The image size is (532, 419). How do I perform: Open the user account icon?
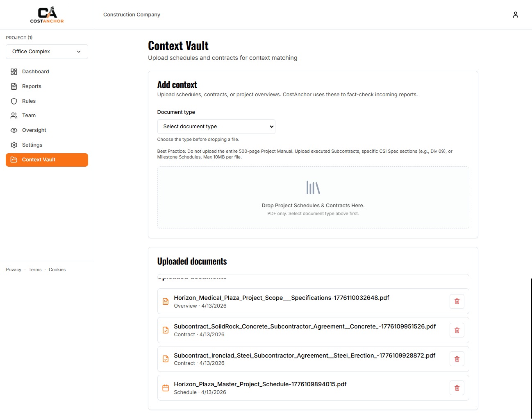[516, 15]
